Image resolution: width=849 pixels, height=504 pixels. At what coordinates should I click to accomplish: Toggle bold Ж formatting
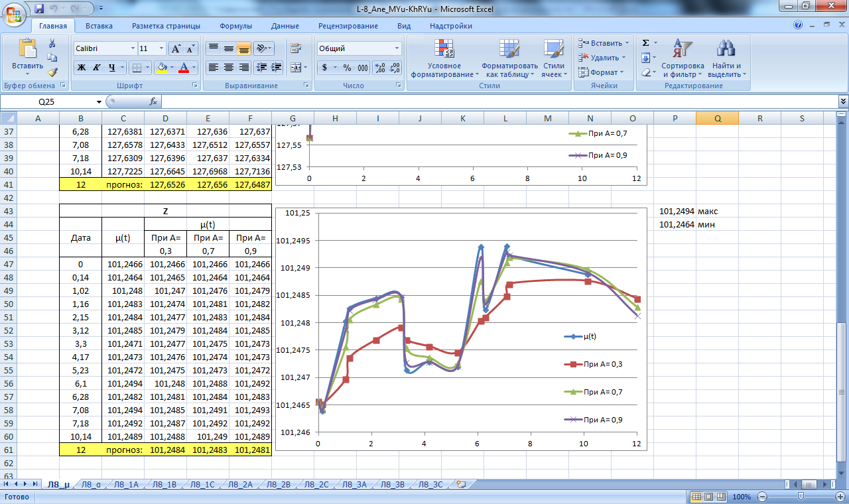point(82,67)
